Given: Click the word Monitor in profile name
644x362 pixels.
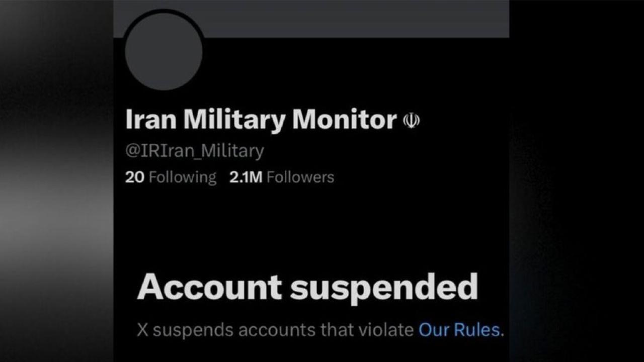Looking at the screenshot, I should pos(345,120).
